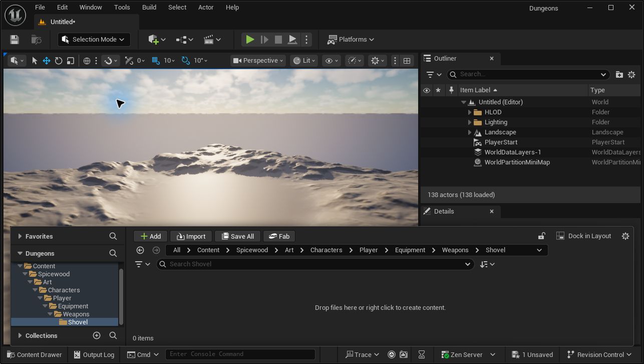Click the Unreal Engine logo
Image resolution: width=644 pixels, height=364 pixels.
tap(16, 16)
